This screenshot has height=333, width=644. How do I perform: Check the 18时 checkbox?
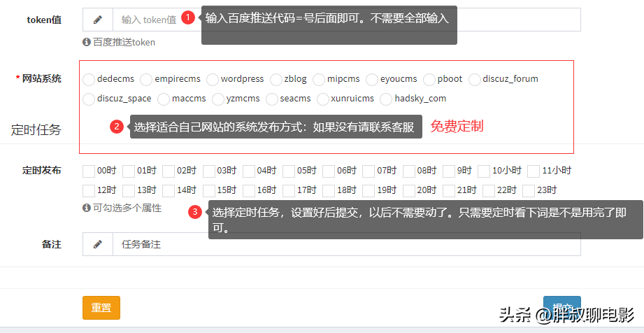[329, 191]
